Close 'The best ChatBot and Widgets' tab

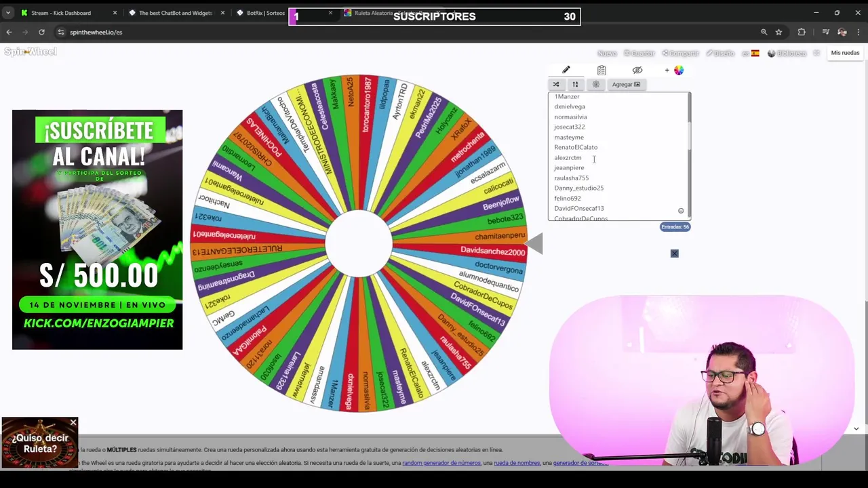[222, 13]
